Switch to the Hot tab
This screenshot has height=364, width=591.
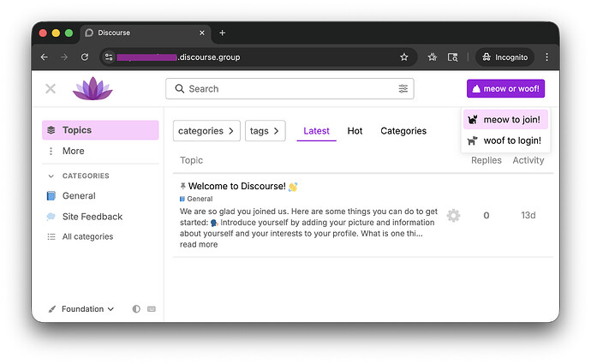(x=355, y=131)
